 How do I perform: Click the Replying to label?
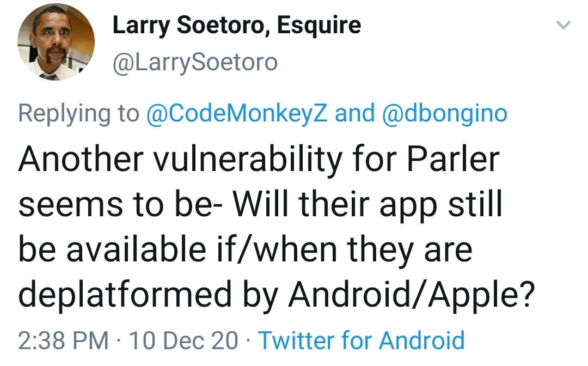[76, 113]
